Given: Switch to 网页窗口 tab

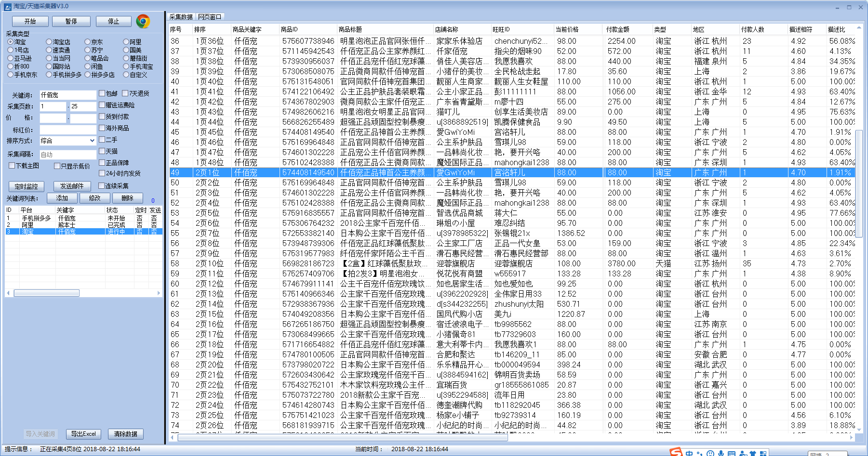Looking at the screenshot, I should 210,17.
